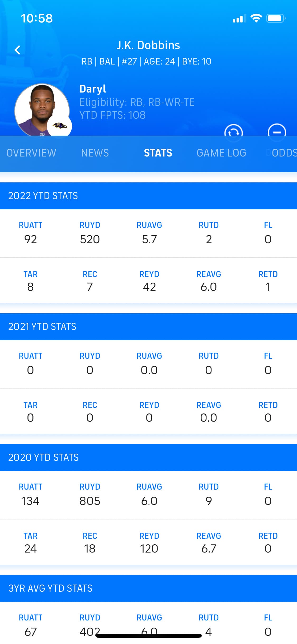Tap the Daryl team owner name

93,89
